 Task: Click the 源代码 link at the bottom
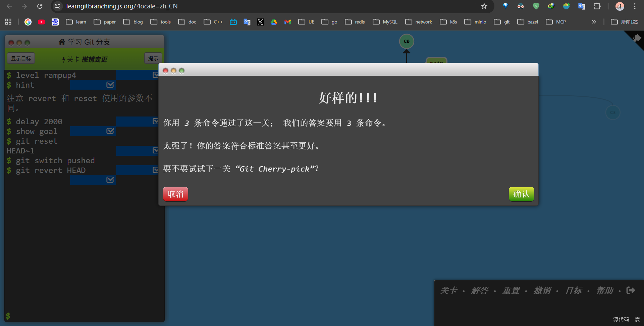point(621,319)
